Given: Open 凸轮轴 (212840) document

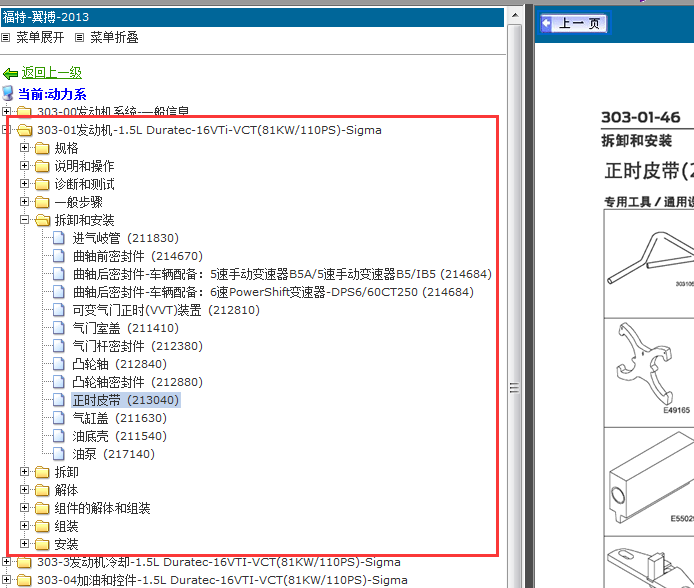Looking at the screenshot, I should [120, 364].
